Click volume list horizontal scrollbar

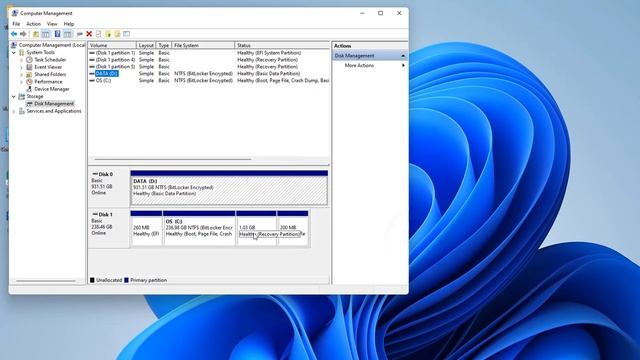coord(173,159)
